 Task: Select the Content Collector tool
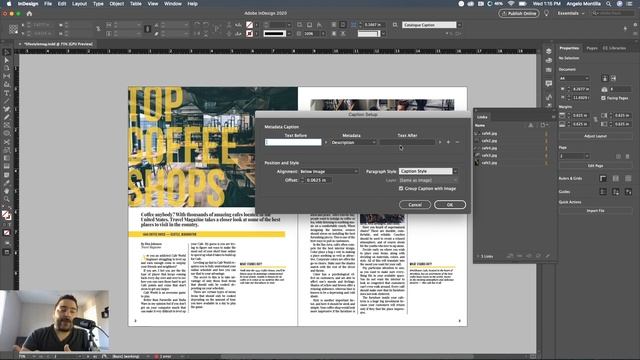coord(7,84)
